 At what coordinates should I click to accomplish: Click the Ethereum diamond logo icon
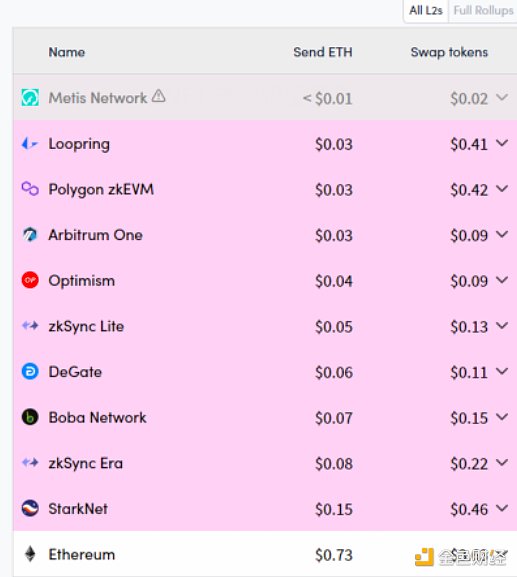(30, 554)
